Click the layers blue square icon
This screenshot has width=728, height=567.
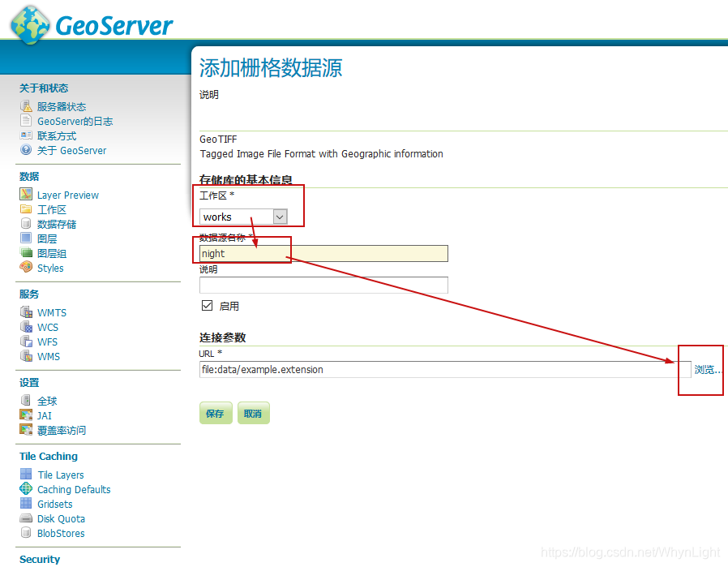[x=26, y=238]
